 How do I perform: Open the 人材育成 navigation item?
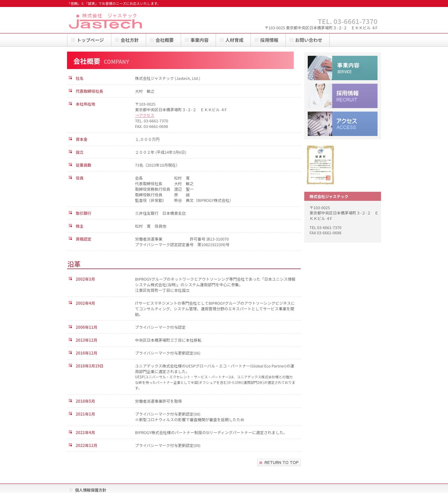coord(233,40)
